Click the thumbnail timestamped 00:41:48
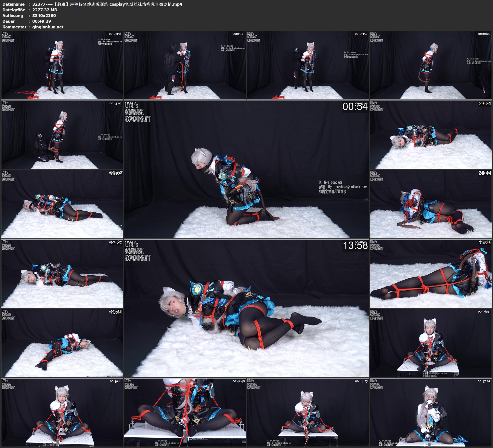Image resolution: width=493 pixels, height=448 pixels. tap(185, 412)
